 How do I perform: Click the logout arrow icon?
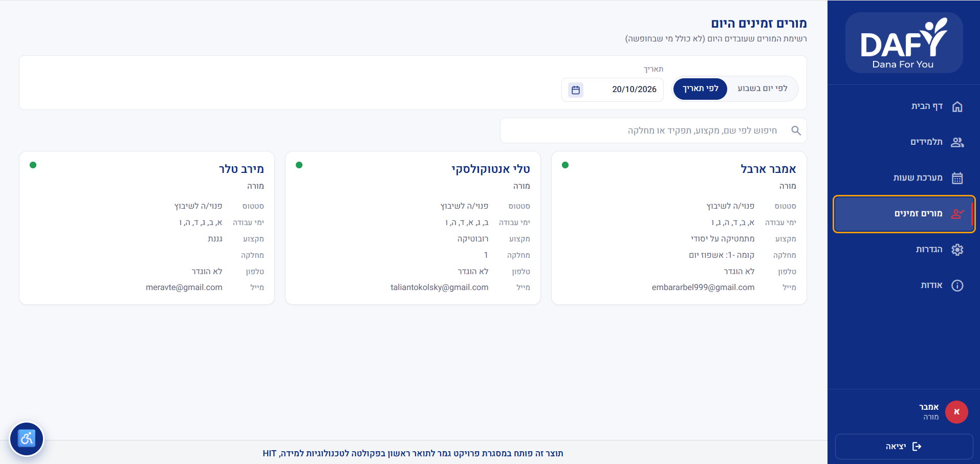click(x=917, y=447)
